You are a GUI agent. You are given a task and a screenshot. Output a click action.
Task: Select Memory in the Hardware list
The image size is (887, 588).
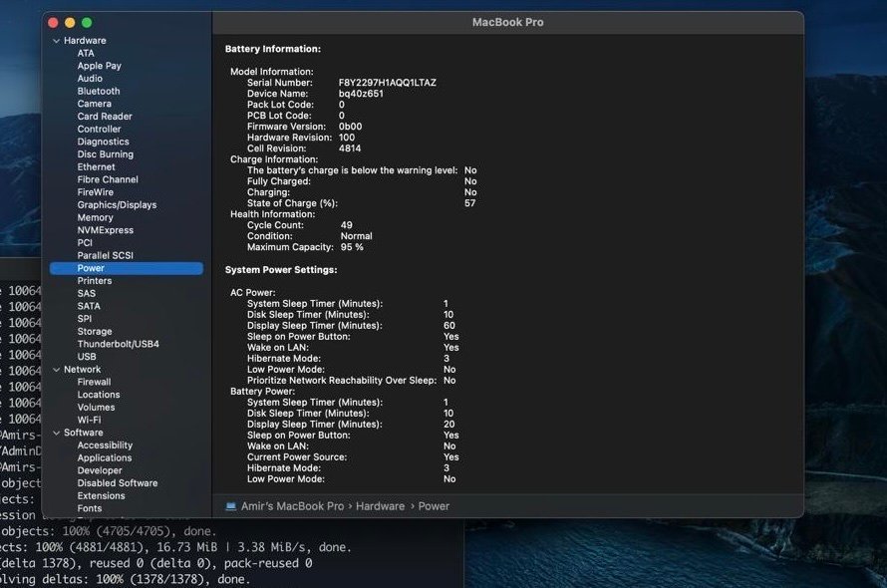[95, 217]
